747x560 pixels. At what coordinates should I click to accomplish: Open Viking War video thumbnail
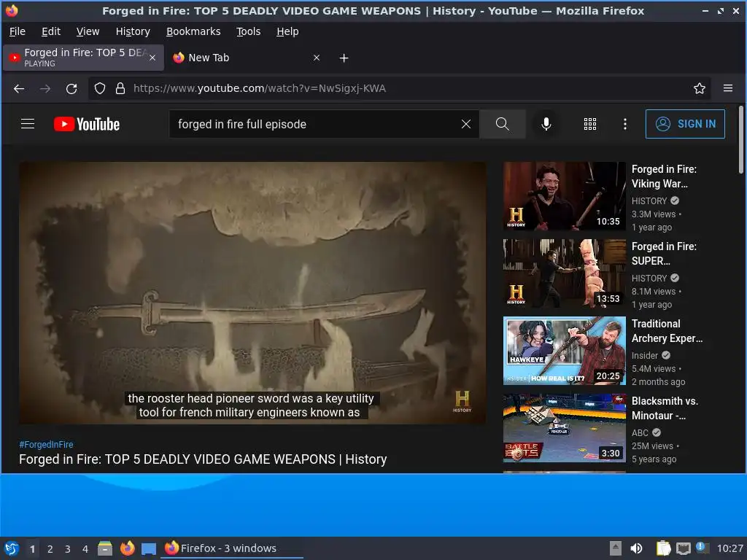tap(565, 196)
